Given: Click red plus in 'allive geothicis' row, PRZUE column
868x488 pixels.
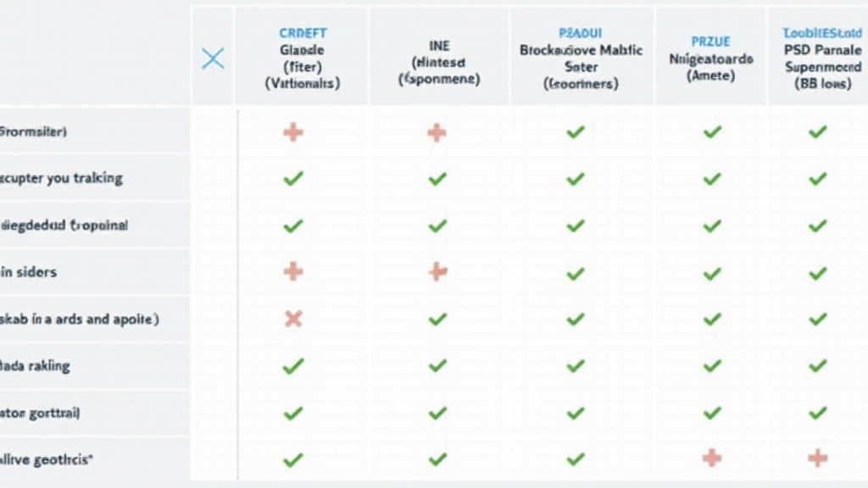Looking at the screenshot, I should [x=712, y=458].
